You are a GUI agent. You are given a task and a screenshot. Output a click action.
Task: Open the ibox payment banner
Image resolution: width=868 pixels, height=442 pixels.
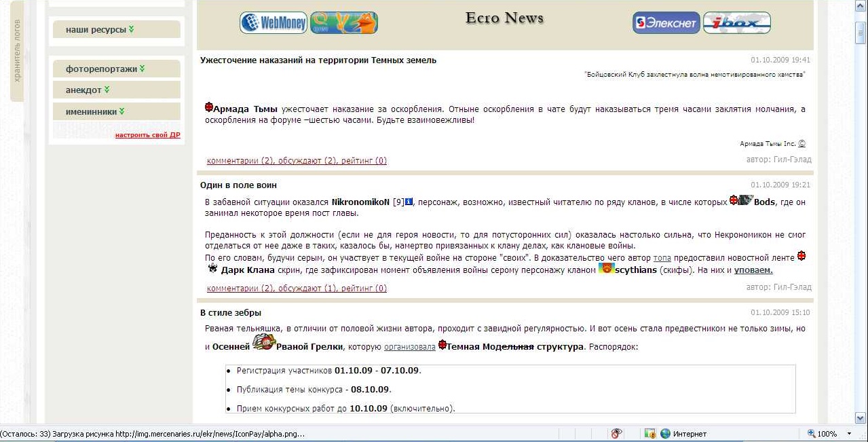(737, 23)
